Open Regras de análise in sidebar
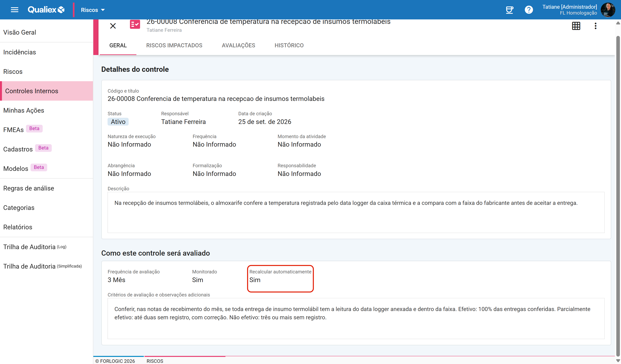The image size is (621, 364). 47,188
